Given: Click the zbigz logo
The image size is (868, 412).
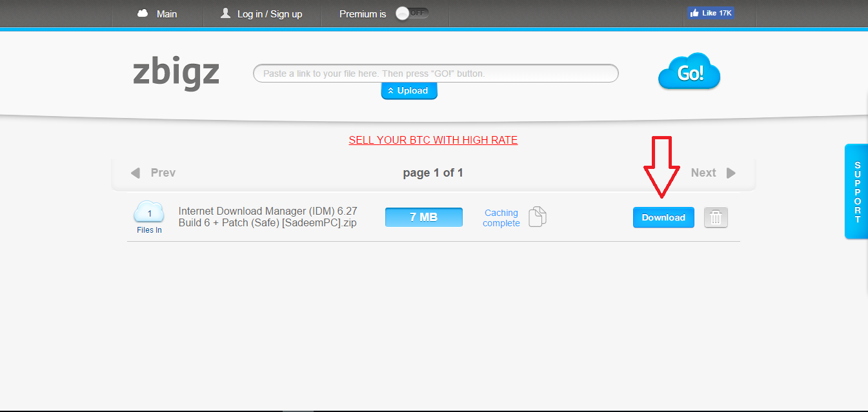Looking at the screenshot, I should click(x=176, y=73).
